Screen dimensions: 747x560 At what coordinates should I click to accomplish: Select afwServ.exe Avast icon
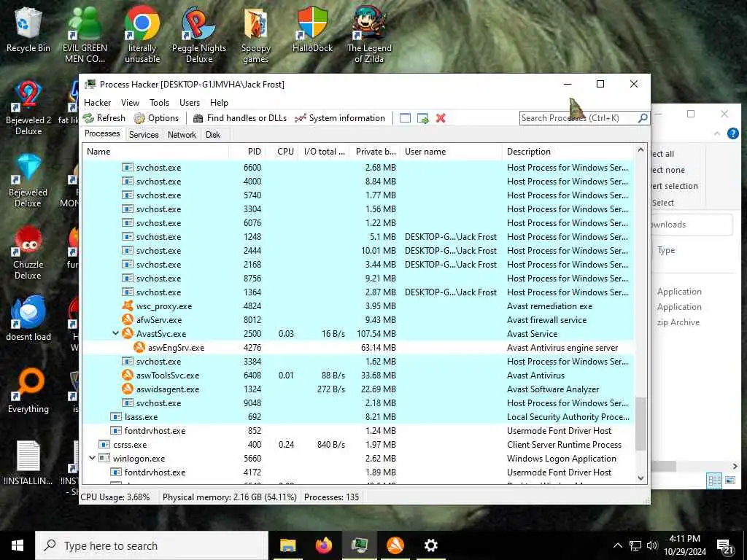127,319
